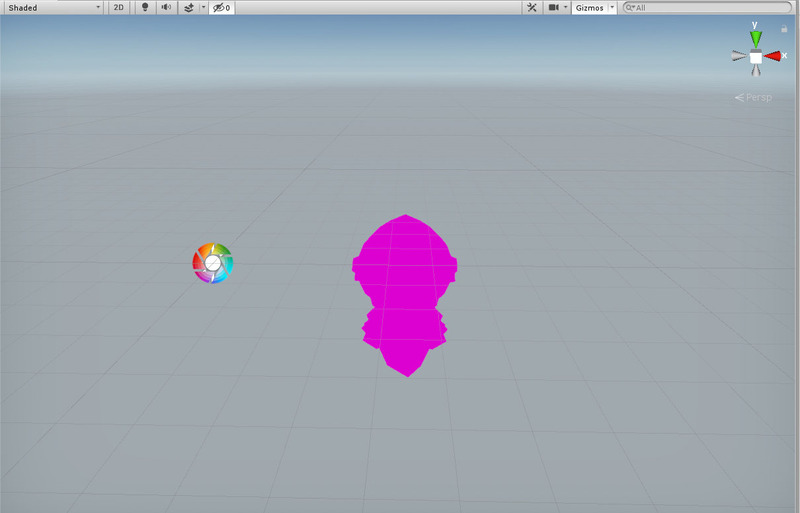Click the gray left-pointing gizmo cone
Image resolution: width=800 pixels, height=513 pixels.
tap(739, 56)
